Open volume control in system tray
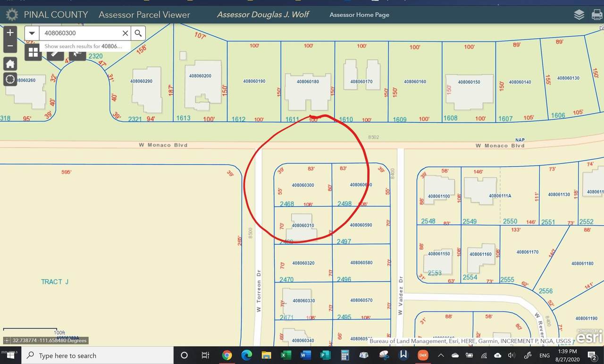Viewport: 604px width, 364px height. coord(512,356)
